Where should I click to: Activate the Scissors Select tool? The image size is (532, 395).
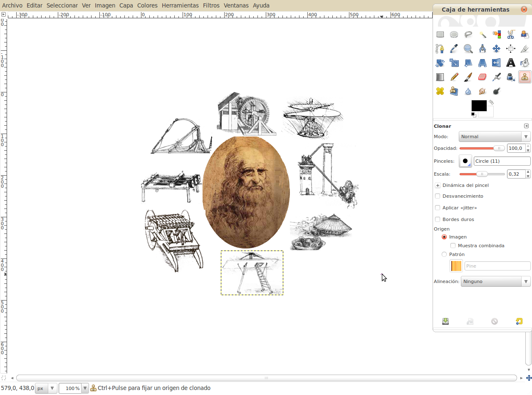point(510,34)
